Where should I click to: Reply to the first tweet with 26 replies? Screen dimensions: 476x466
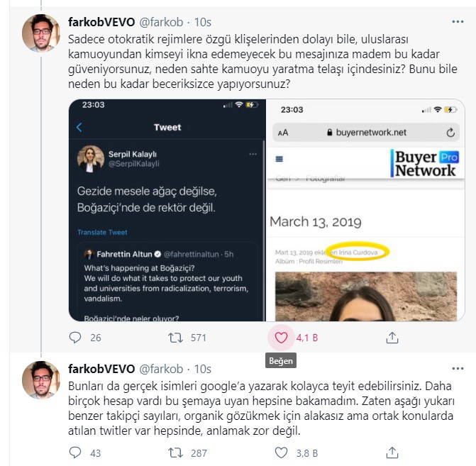[76, 338]
